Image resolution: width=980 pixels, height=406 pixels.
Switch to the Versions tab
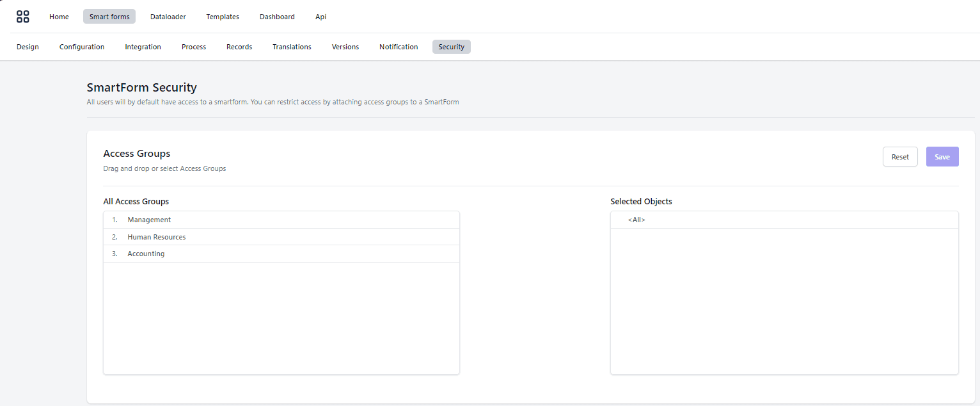345,47
